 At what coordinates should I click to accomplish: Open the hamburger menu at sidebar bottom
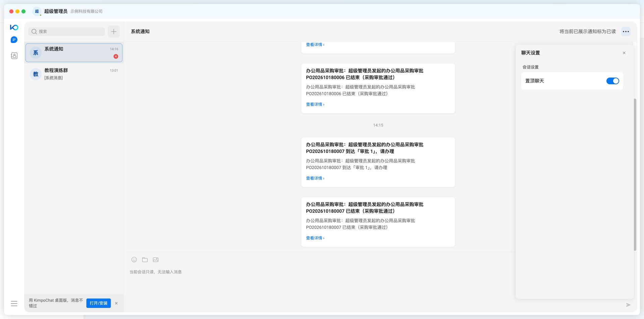pyautogui.click(x=14, y=304)
